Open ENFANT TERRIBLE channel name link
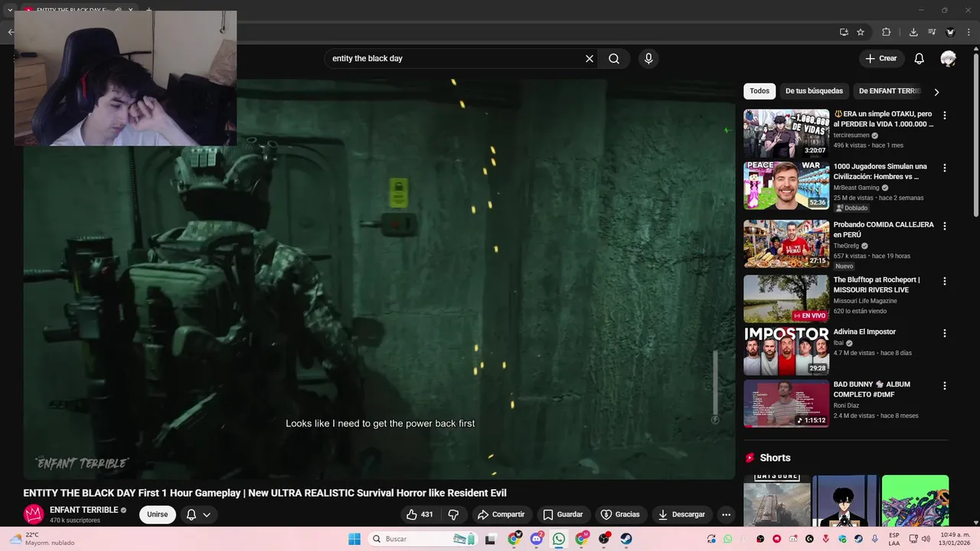Screen dimensions: 980x551 pyautogui.click(x=84, y=510)
